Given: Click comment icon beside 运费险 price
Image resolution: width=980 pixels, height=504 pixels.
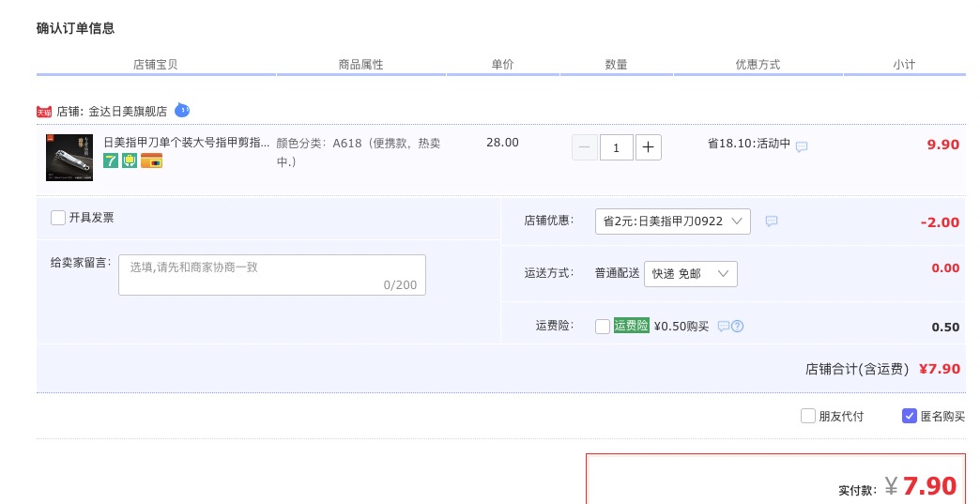Looking at the screenshot, I should pos(723,326).
